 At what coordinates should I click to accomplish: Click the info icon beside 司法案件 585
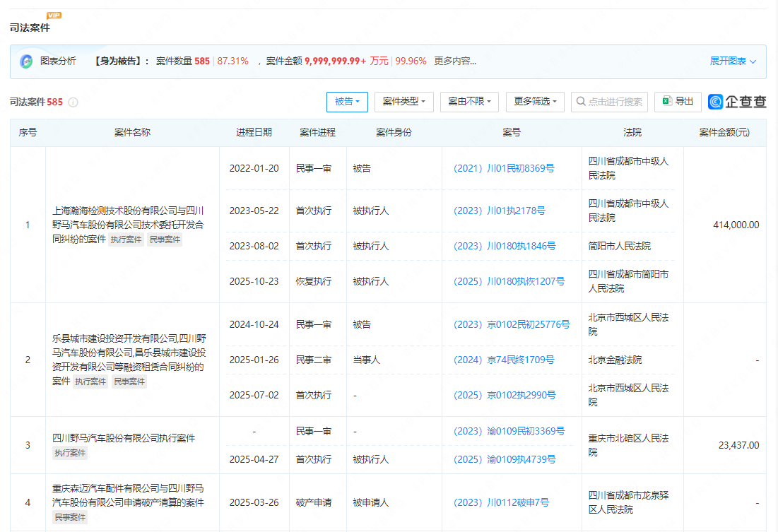(73, 102)
